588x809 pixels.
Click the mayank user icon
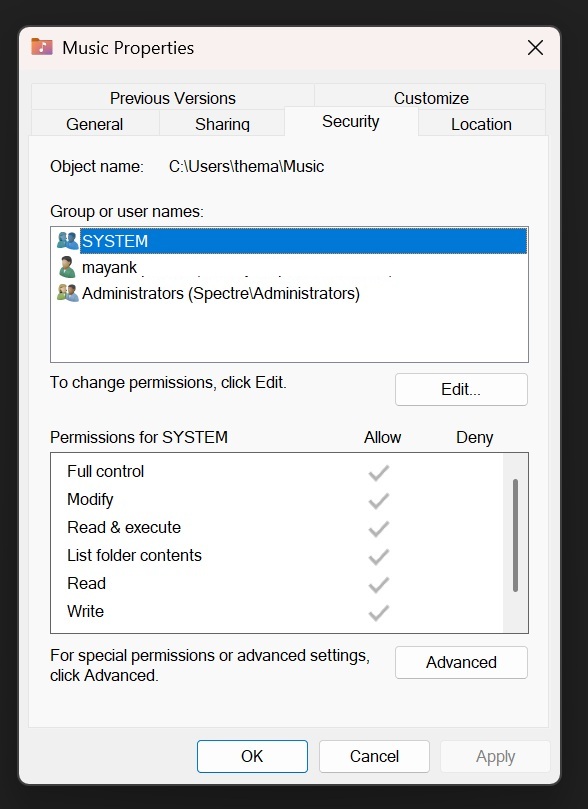click(64, 267)
